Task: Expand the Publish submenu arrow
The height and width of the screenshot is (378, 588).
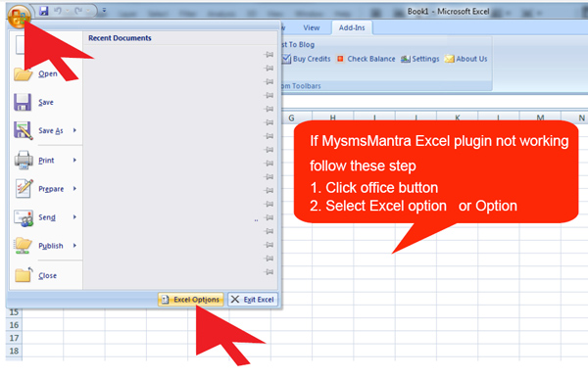Action: [74, 246]
